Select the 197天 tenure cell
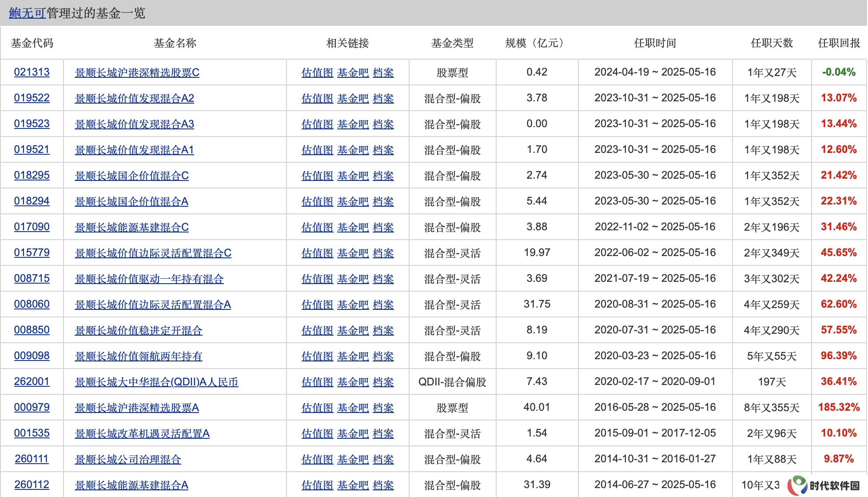868x497 pixels. coord(772,382)
